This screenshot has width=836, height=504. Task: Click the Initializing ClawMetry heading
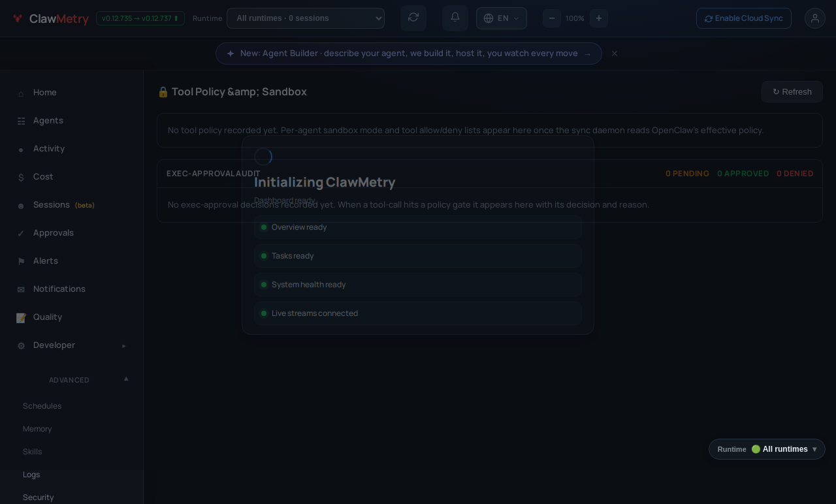point(325,182)
